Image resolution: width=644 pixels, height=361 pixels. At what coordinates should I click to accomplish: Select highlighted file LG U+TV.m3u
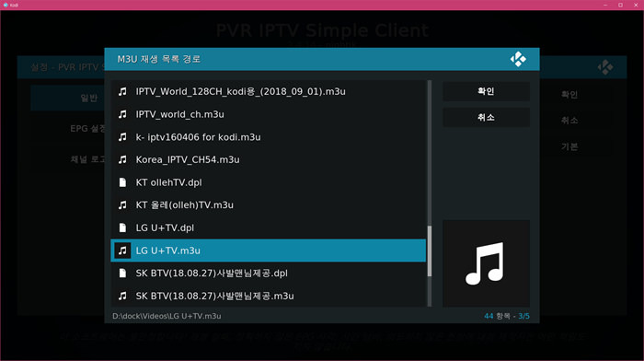[269, 250]
